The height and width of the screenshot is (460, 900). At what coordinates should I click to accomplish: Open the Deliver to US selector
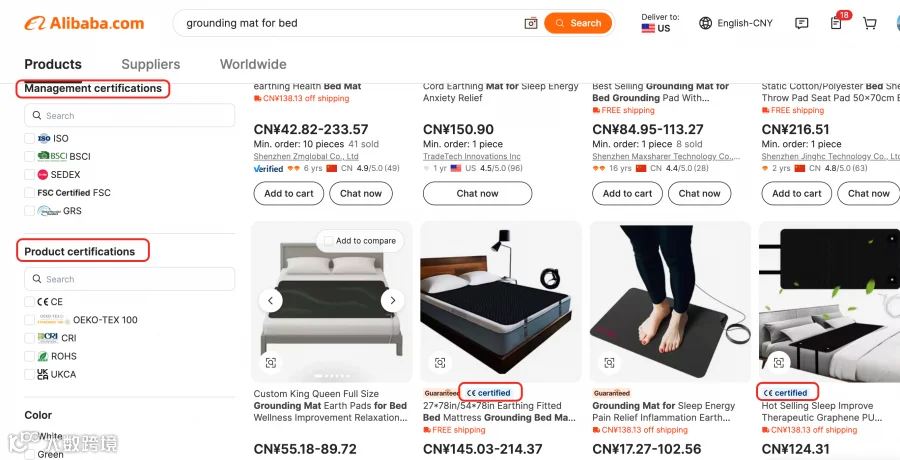(660, 23)
